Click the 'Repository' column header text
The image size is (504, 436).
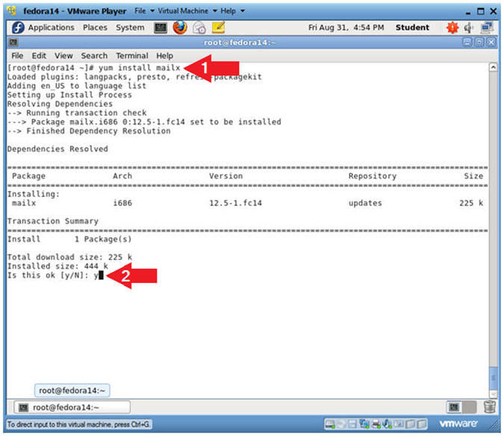coord(373,176)
